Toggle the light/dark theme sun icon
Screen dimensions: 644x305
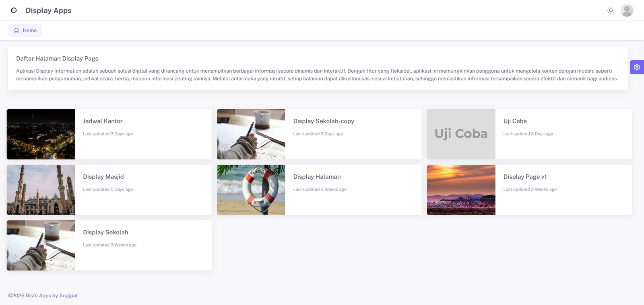coord(611,10)
